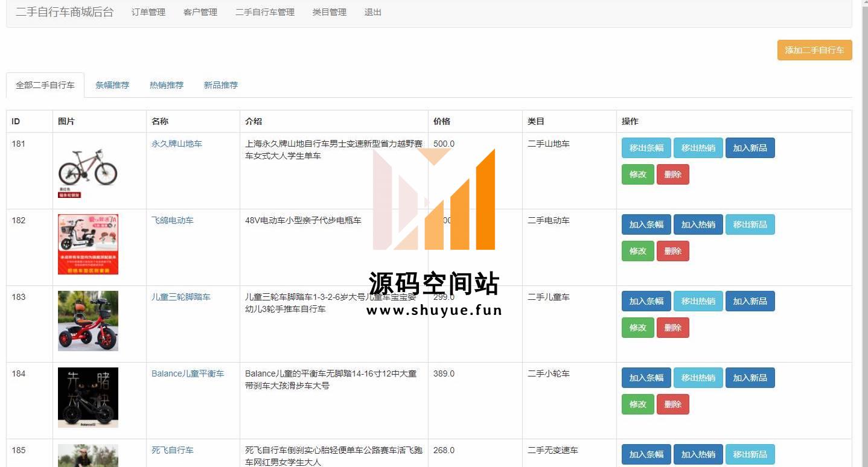Open the 二手自行车管理 menu item
The image size is (868, 467).
click(265, 12)
